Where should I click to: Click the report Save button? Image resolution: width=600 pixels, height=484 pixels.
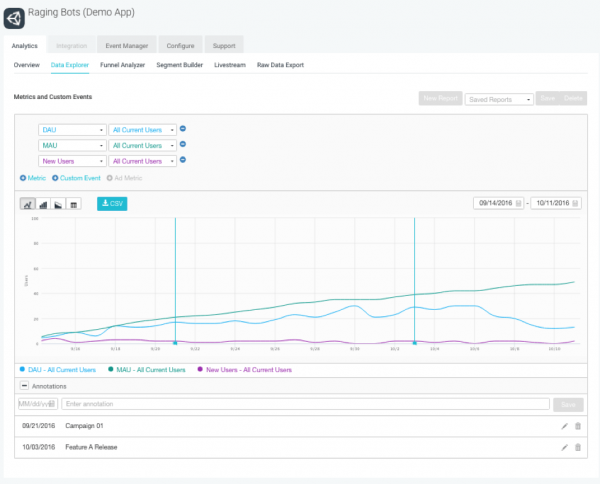coord(548,98)
